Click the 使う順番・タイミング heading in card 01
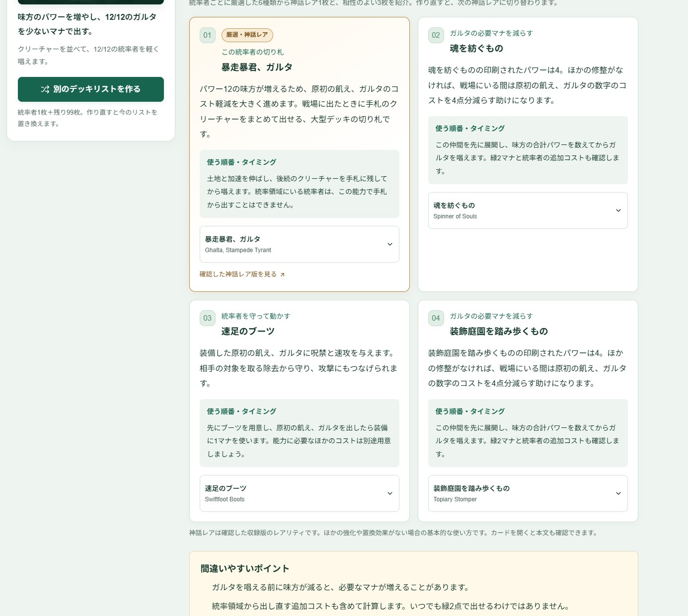688x616 pixels. pos(241,162)
